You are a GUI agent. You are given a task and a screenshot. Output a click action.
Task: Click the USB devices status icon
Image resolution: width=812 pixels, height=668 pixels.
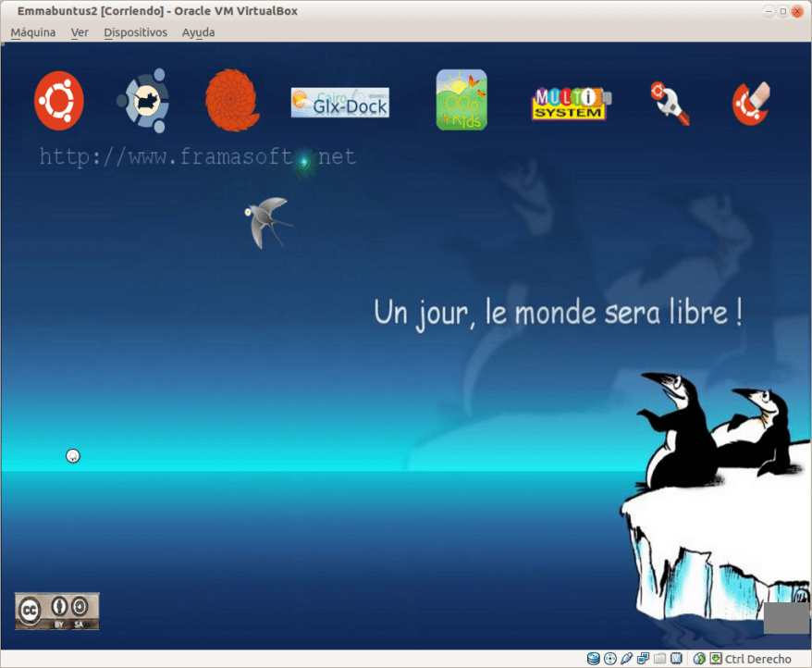[626, 659]
